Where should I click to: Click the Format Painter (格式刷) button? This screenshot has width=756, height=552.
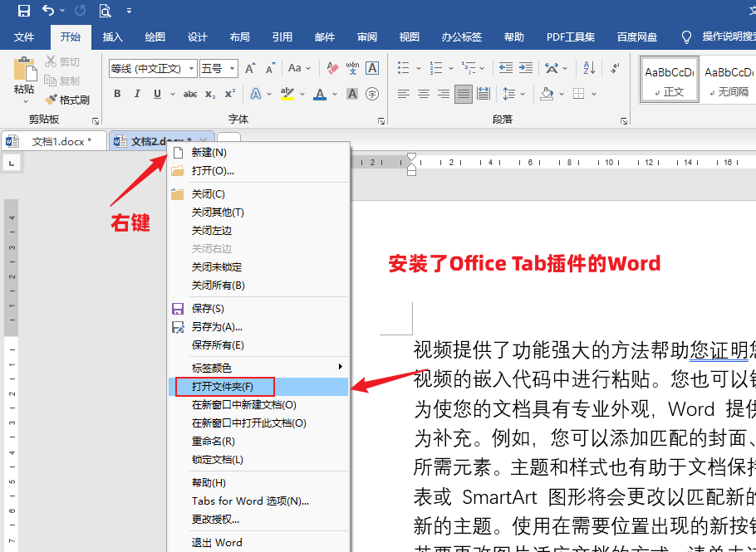point(67,100)
